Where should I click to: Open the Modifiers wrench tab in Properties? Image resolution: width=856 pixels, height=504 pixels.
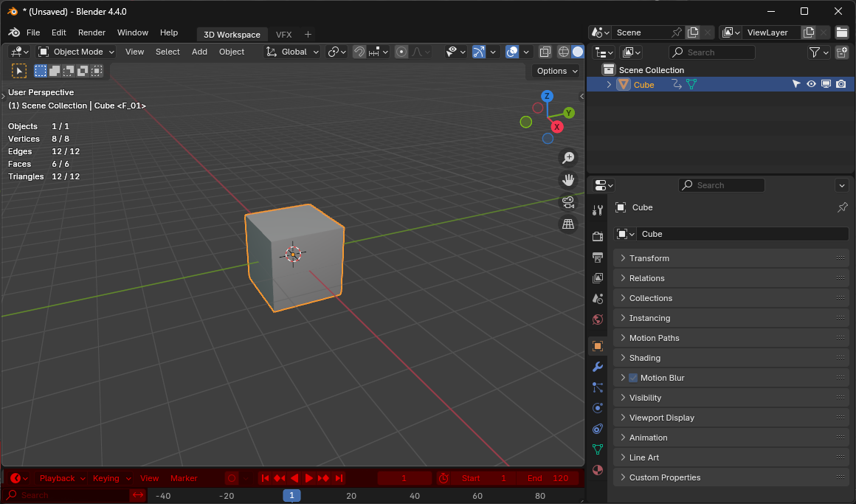[598, 367]
